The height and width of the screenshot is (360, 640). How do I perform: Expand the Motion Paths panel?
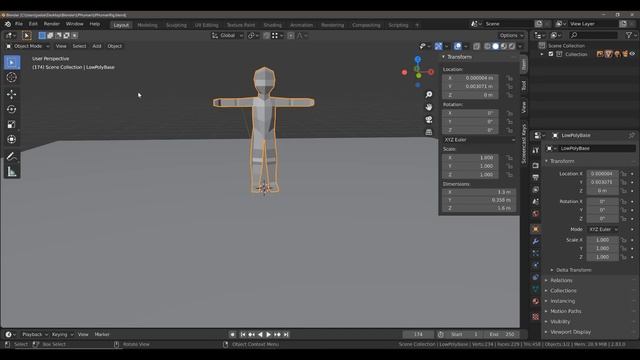[x=565, y=311]
